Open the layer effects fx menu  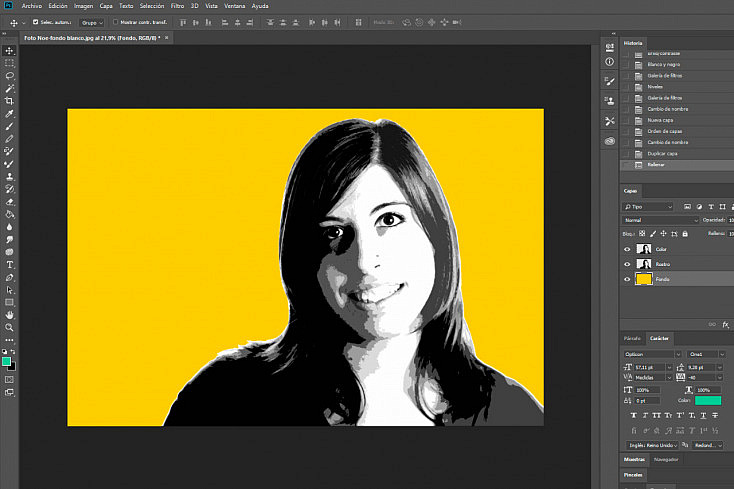726,324
